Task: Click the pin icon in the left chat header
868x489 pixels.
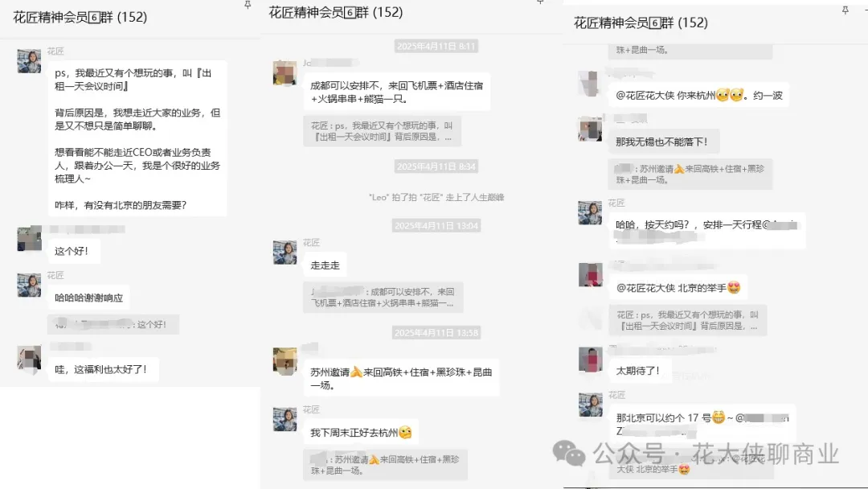Action: pos(248,5)
